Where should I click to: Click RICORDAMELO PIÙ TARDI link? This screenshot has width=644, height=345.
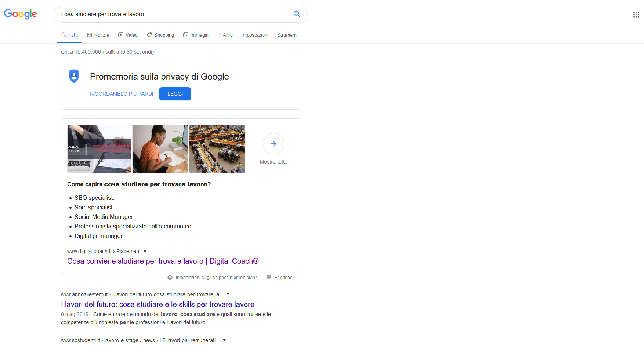[122, 94]
